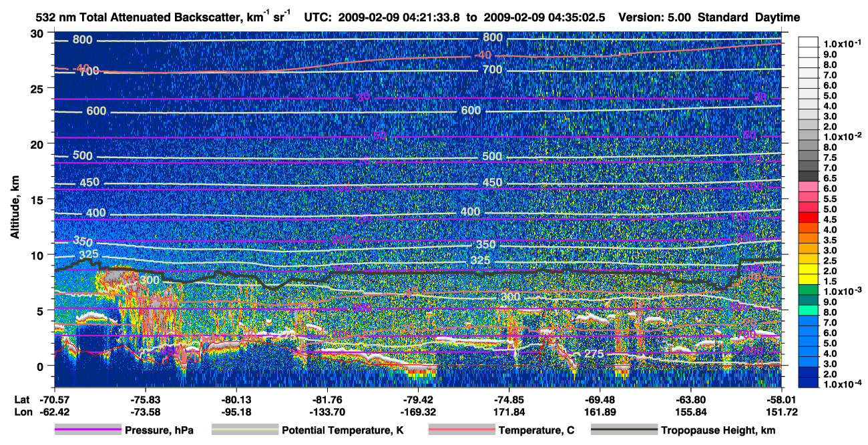Click the 30 km altitude tick label

pos(38,33)
